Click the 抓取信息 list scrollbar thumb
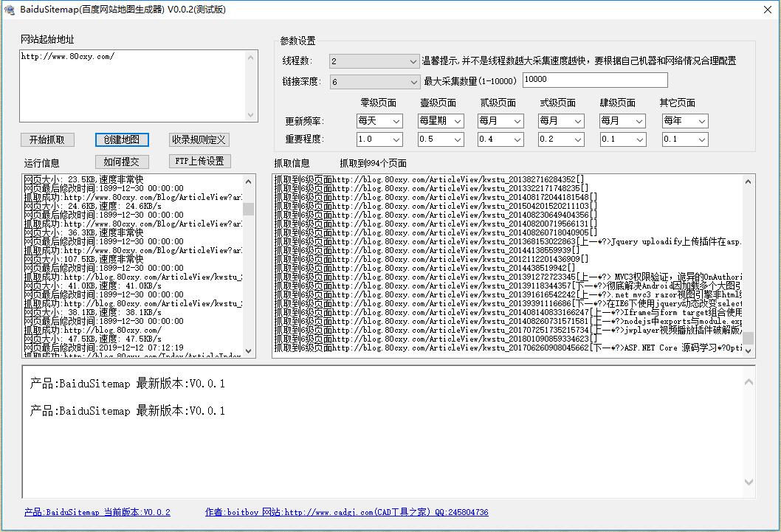 [x=748, y=338]
